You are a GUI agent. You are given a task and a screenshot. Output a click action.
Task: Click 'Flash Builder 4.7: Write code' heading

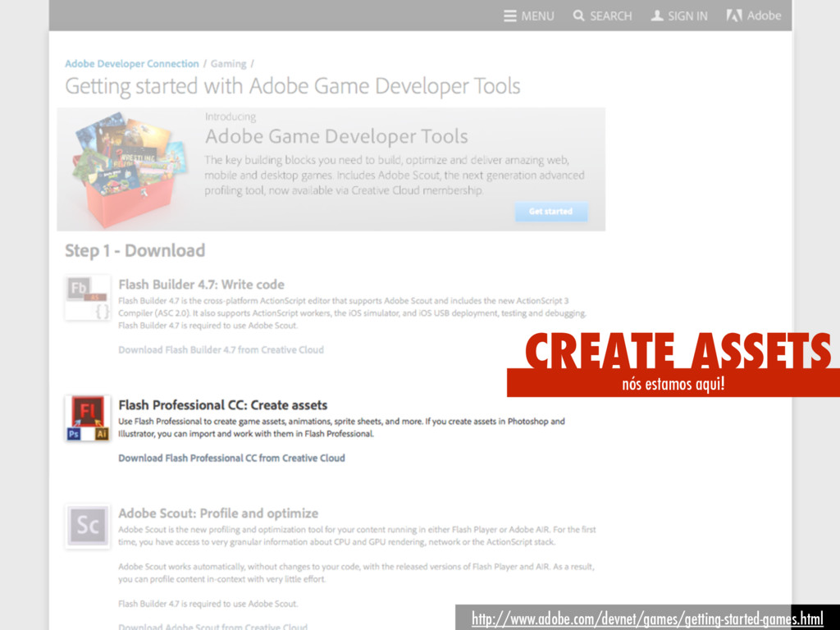202,285
